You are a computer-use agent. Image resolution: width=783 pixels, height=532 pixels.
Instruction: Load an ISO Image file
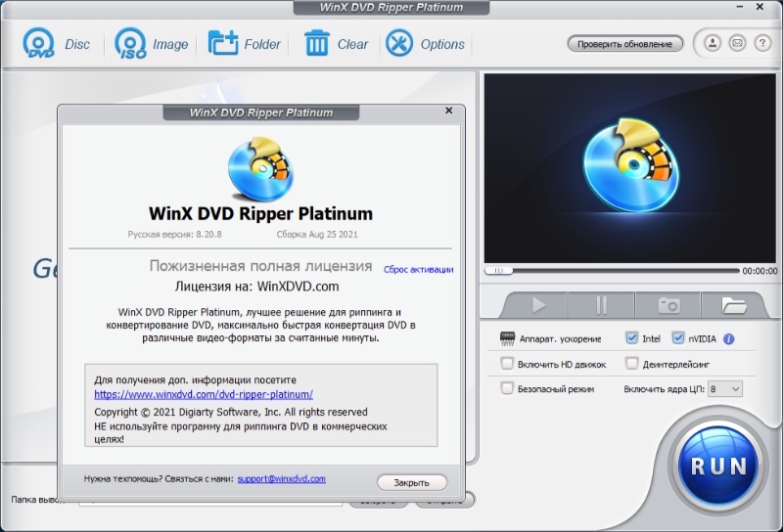[x=130, y=44]
